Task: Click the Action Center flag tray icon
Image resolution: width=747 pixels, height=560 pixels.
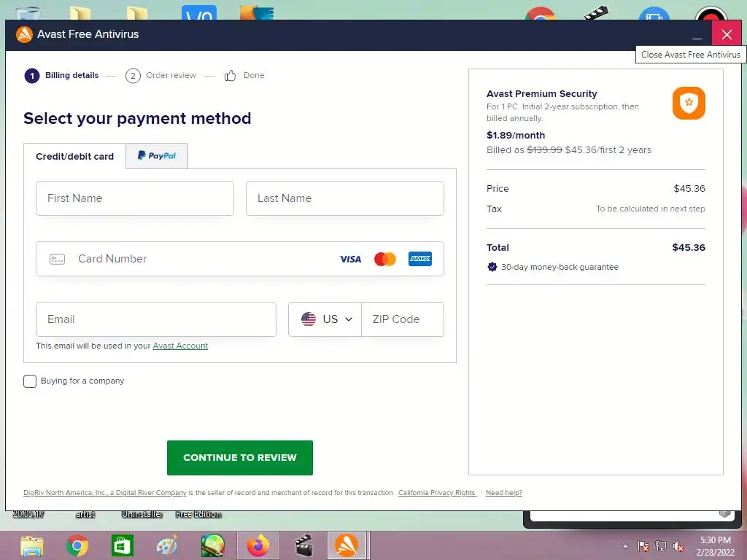Action: pyautogui.click(x=643, y=546)
